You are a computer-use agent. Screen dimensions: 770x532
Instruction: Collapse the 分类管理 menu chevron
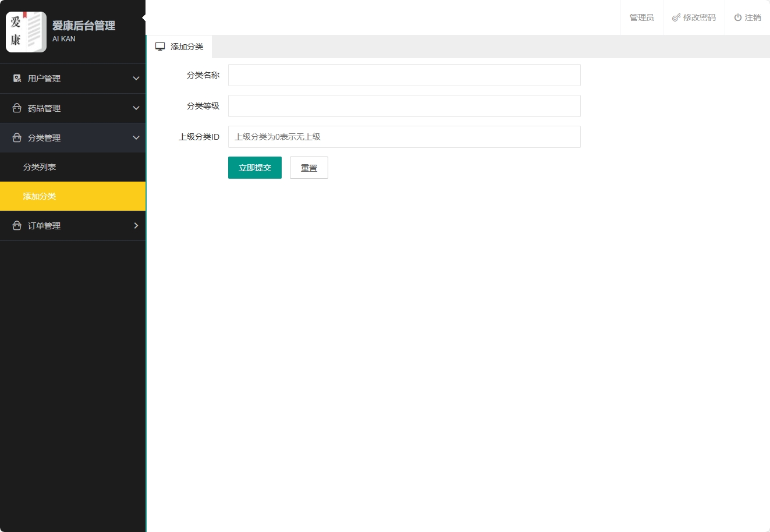pos(136,137)
